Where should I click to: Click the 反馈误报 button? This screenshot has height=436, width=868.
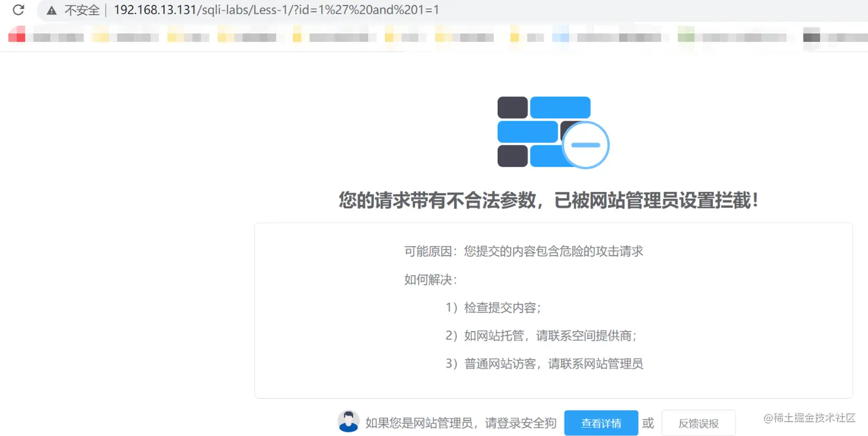point(699,423)
